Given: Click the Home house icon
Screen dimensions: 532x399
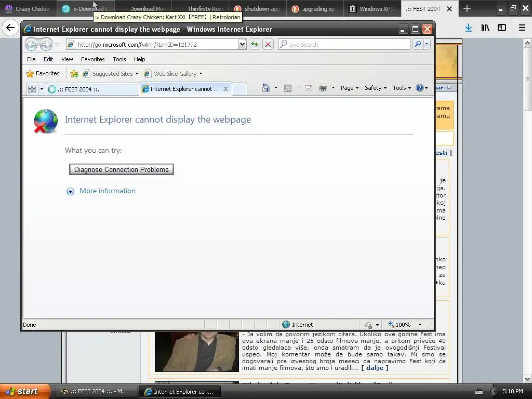Looking at the screenshot, I should point(265,88).
